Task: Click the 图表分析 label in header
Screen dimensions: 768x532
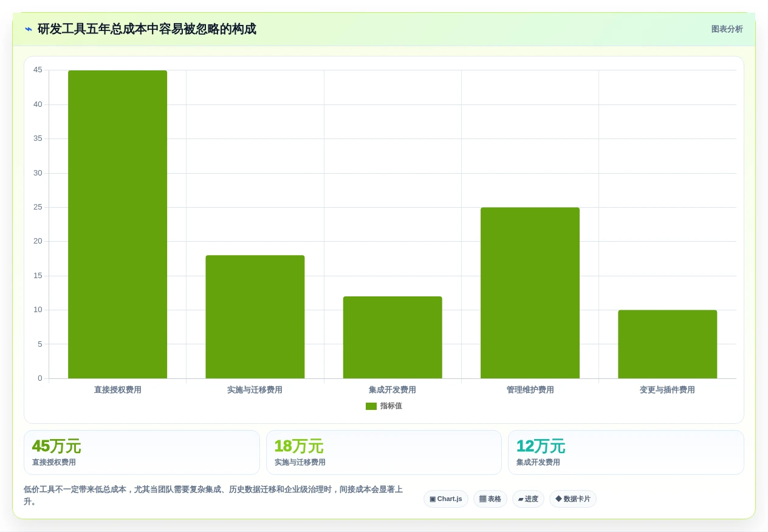Action: click(x=727, y=29)
